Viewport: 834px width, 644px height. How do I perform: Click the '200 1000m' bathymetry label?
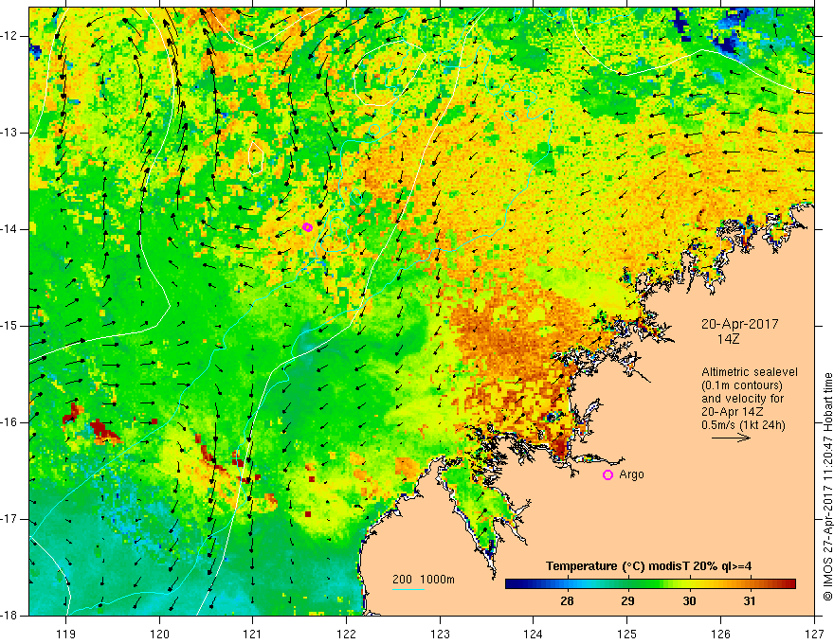click(424, 580)
